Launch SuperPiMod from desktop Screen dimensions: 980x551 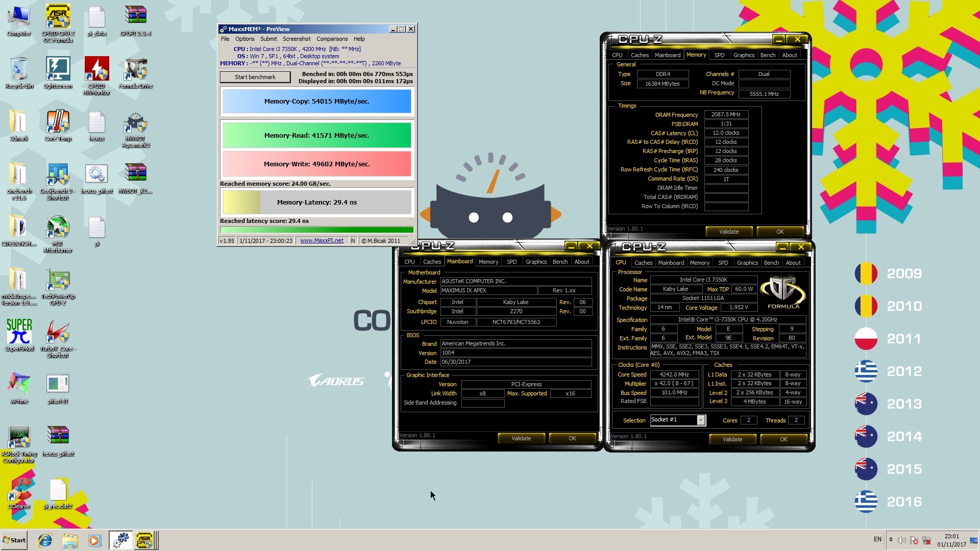(19, 335)
